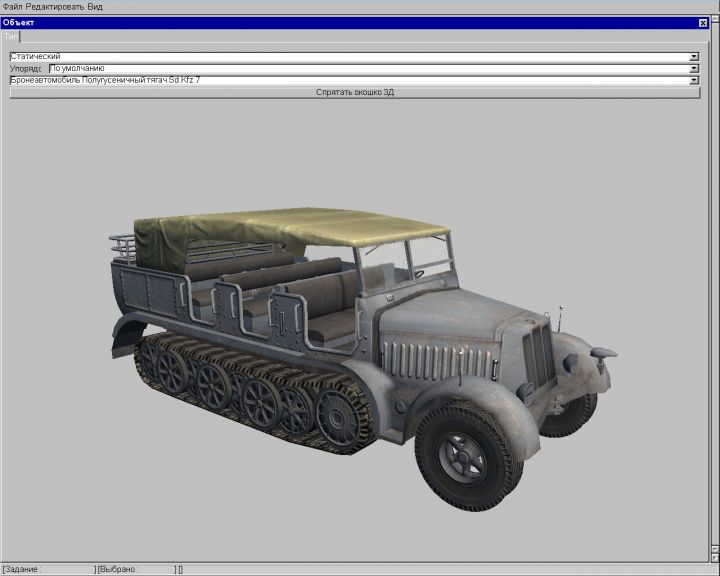The image size is (720, 576).
Task: Click the vehicle's front wheel in 3D preview
Action: [x=468, y=455]
